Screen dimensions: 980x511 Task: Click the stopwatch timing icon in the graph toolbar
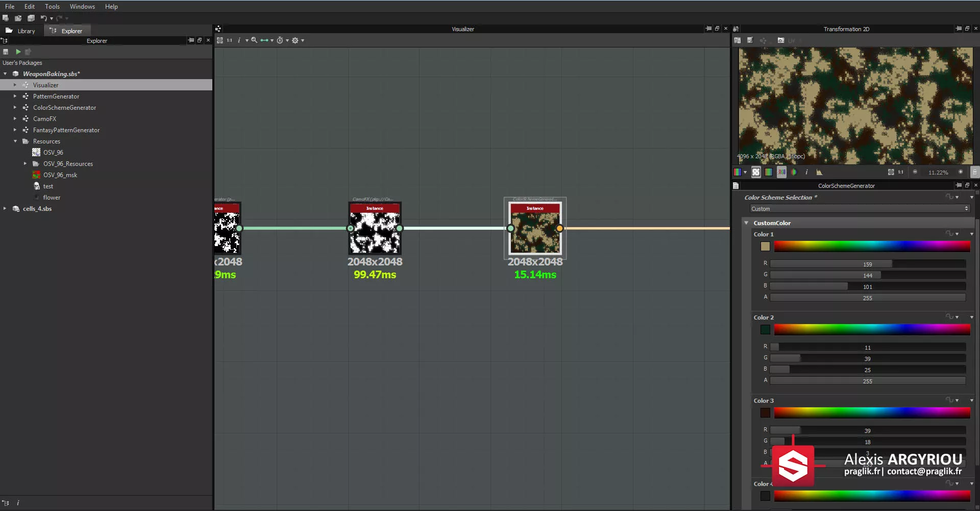pyautogui.click(x=280, y=40)
